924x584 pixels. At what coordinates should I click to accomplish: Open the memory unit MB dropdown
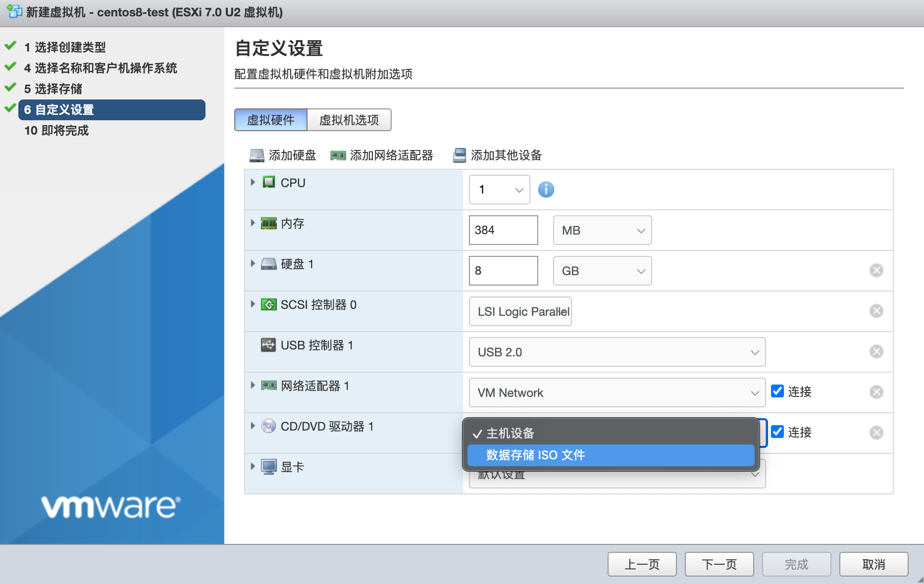click(602, 230)
